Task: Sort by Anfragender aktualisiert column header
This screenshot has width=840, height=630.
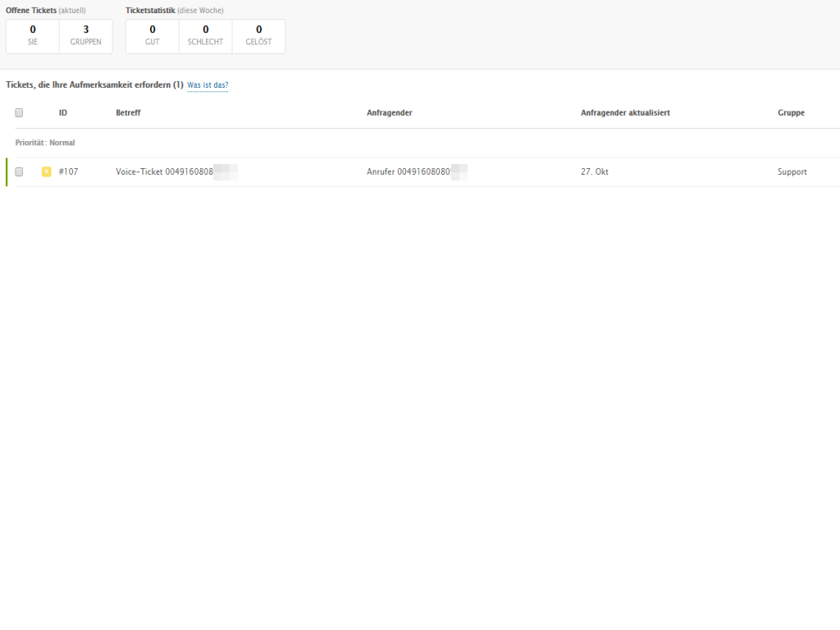Action: pos(625,112)
